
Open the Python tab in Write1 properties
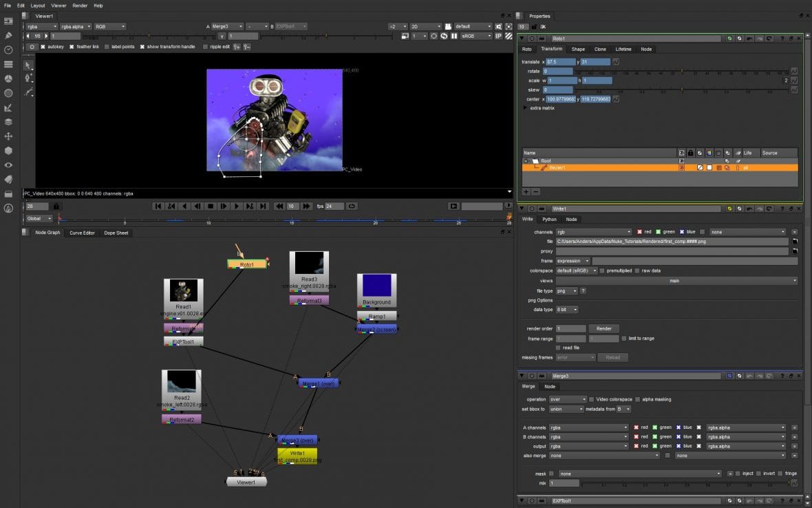pyautogui.click(x=549, y=220)
